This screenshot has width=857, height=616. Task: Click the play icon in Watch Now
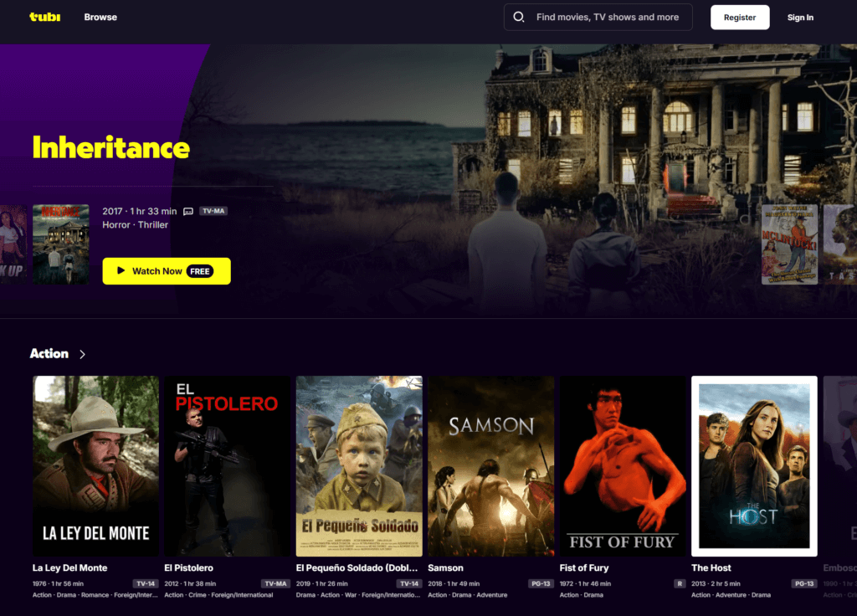[x=121, y=271]
